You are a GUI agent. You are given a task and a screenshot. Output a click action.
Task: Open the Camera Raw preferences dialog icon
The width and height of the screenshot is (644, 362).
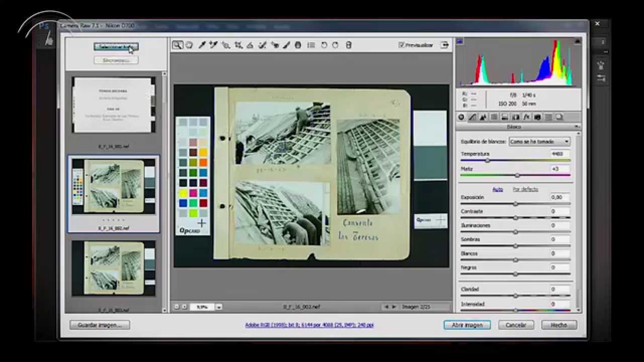point(311,45)
